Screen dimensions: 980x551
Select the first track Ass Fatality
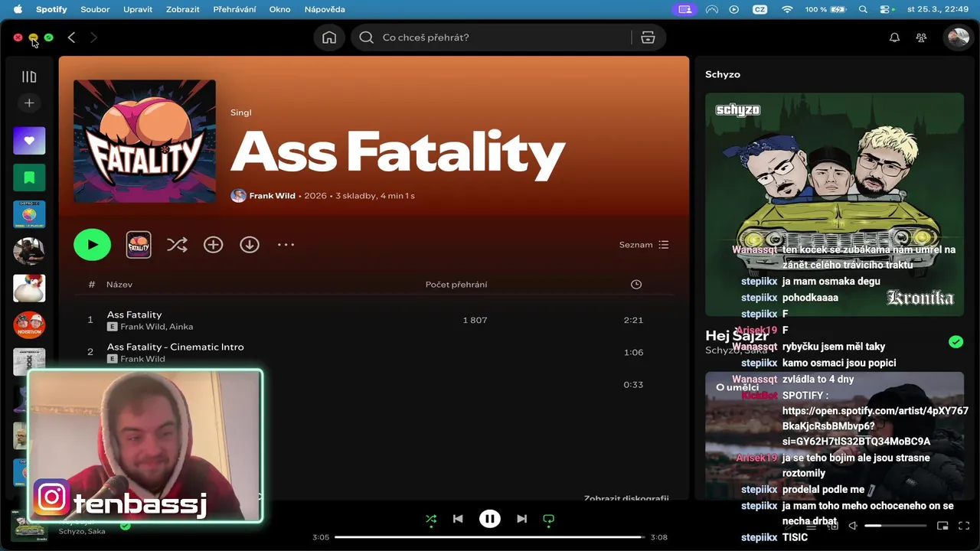[x=134, y=315]
